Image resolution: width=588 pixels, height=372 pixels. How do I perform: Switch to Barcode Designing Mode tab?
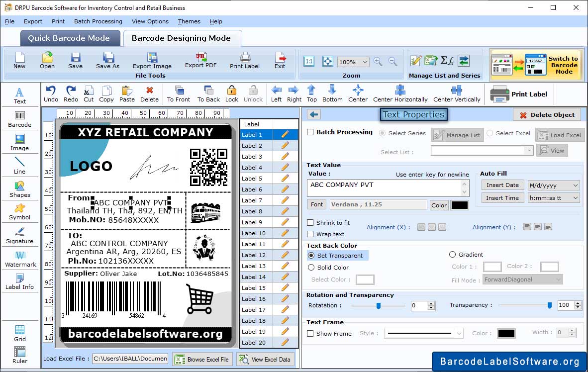[182, 38]
